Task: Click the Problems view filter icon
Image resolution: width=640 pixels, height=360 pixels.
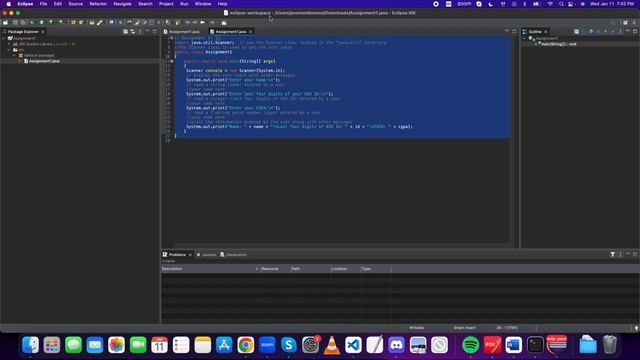Action: pos(613,254)
